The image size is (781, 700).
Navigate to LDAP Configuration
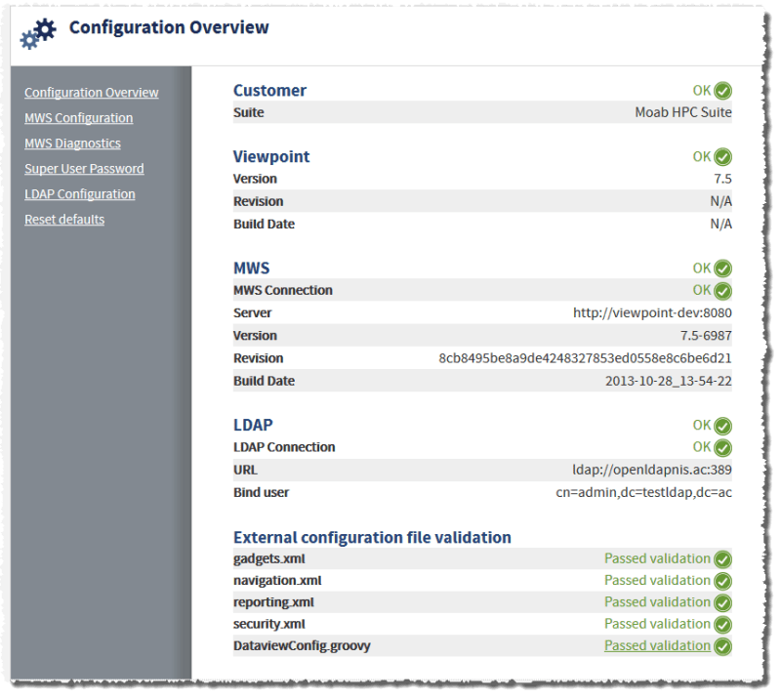pos(80,194)
